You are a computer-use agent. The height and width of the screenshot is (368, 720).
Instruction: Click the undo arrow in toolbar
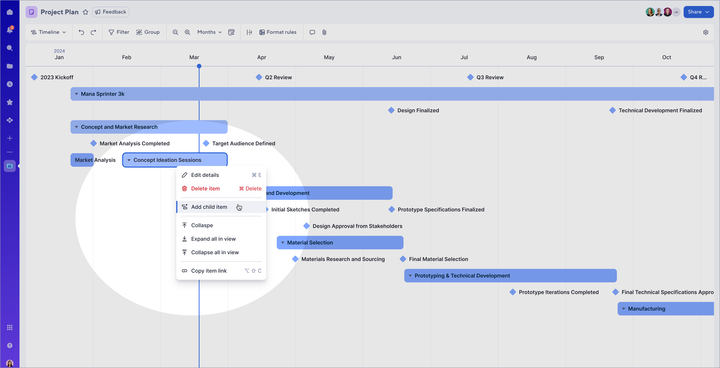tap(81, 32)
